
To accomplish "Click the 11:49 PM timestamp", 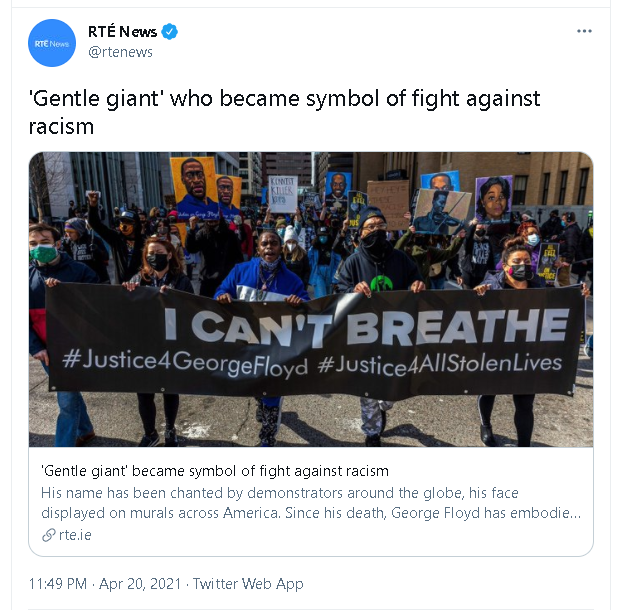I will (58, 584).
